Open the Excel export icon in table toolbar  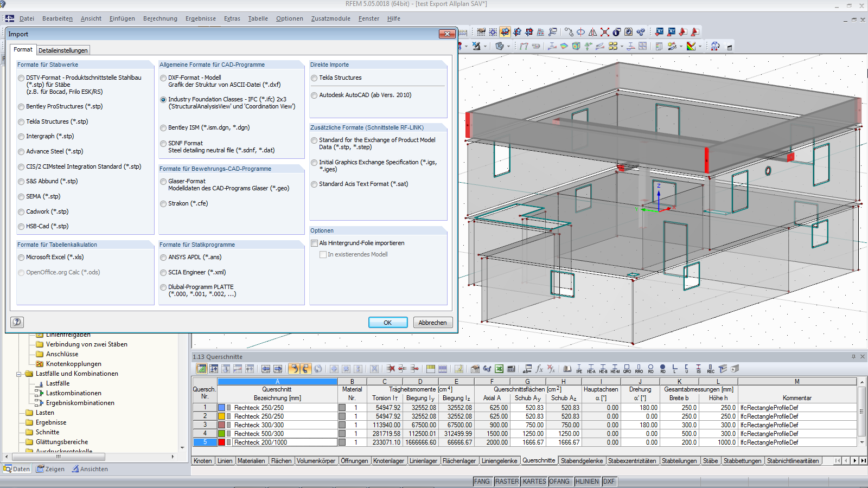pyautogui.click(x=499, y=369)
